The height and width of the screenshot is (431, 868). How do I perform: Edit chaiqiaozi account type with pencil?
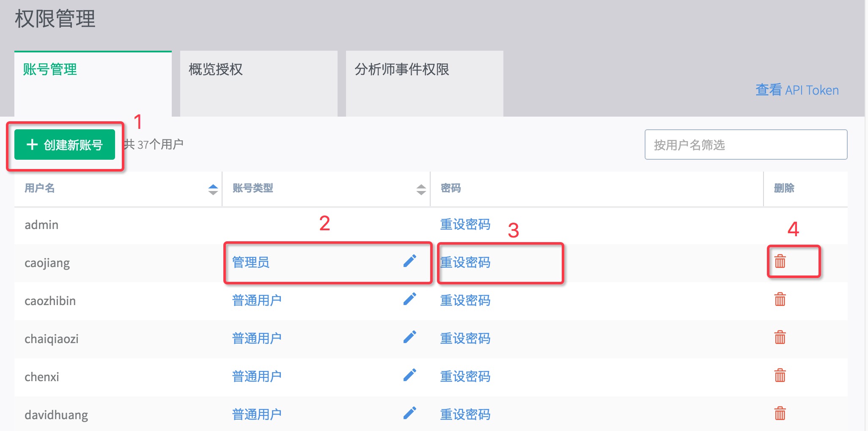[409, 338]
